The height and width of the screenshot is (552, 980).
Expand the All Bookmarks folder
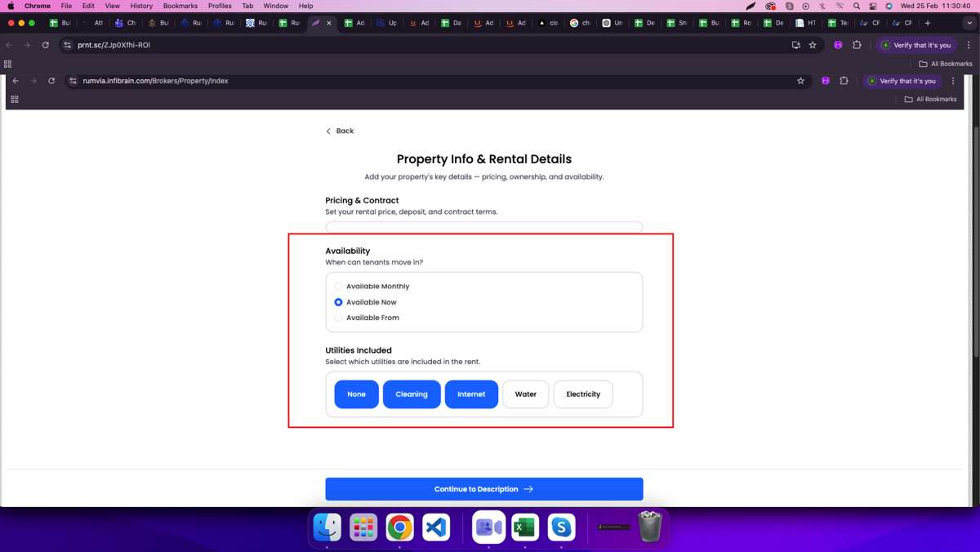click(946, 64)
